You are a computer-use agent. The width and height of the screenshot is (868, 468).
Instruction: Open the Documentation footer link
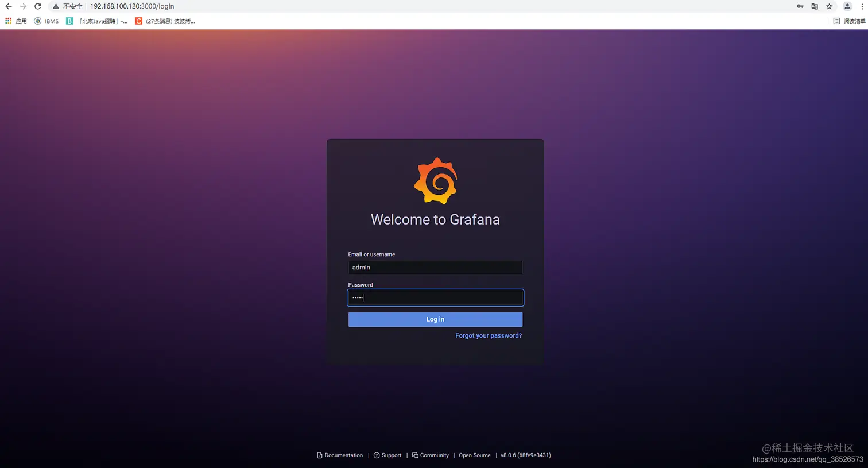point(340,455)
